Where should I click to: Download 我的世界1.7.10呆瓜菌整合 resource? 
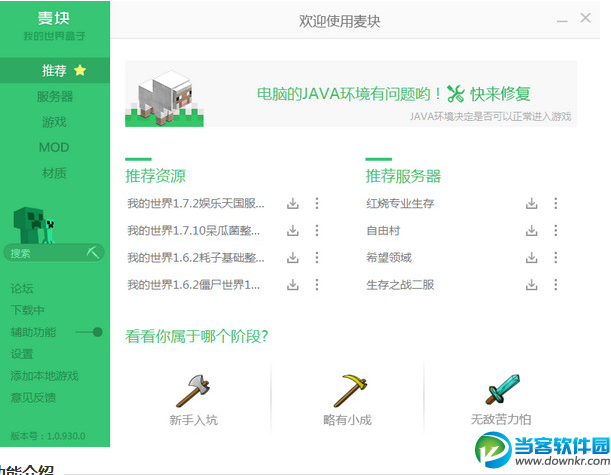293,231
